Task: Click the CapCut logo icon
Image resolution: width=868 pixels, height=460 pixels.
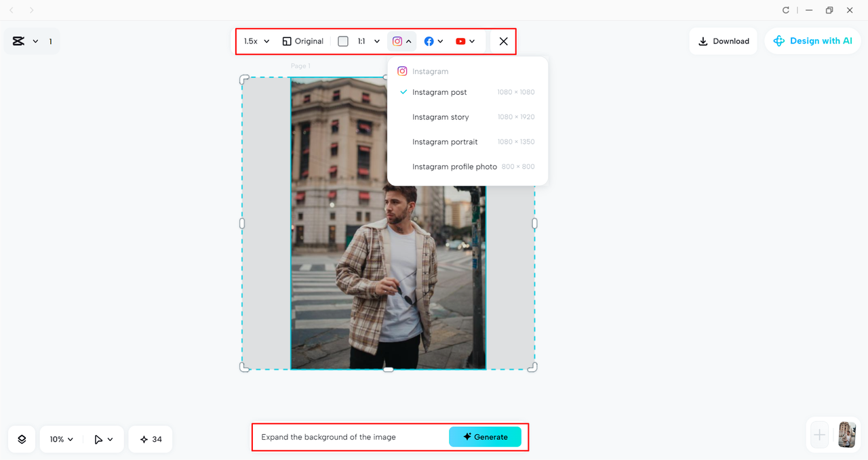Action: (19, 41)
